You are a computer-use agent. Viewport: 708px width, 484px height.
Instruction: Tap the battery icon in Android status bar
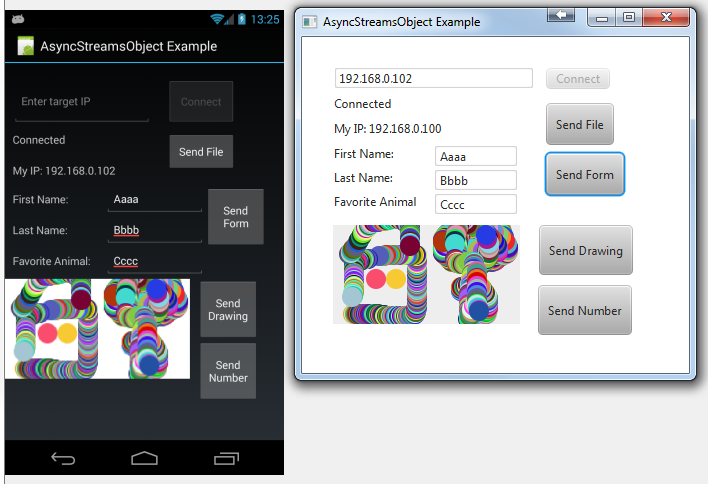(242, 19)
